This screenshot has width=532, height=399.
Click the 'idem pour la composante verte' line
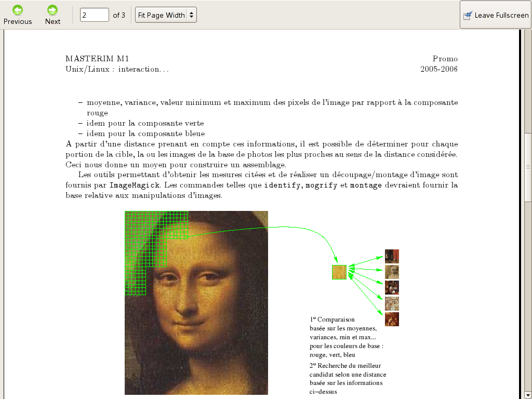pos(145,123)
